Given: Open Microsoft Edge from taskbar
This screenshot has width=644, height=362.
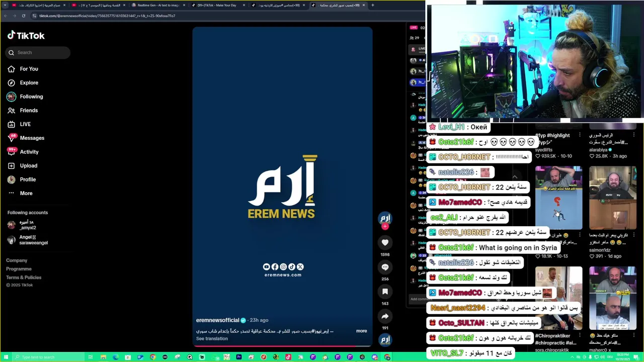Looking at the screenshot, I should point(115,357).
